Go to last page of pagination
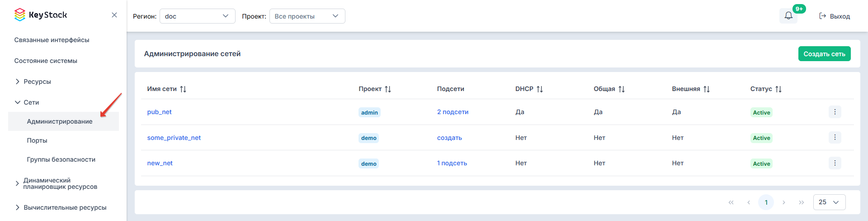Image resolution: width=868 pixels, height=221 pixels. coord(802,202)
